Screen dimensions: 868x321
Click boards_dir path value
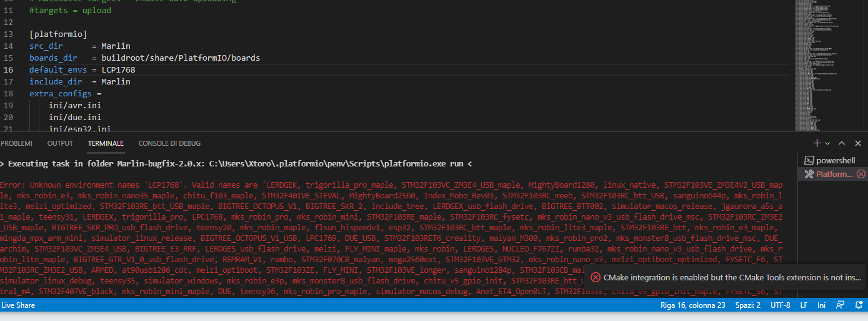(181, 58)
